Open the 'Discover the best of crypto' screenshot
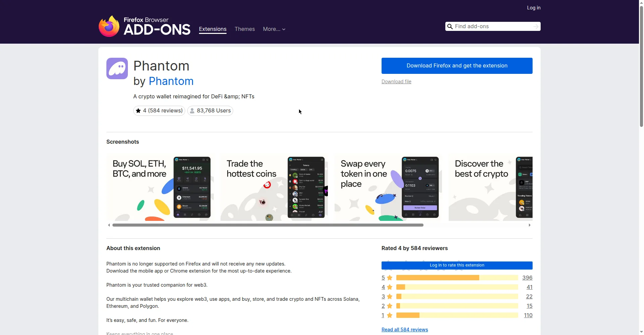This screenshot has width=644, height=335. click(491, 187)
